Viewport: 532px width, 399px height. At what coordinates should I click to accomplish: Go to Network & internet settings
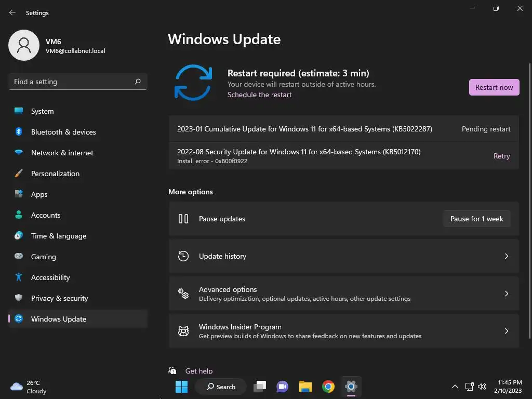pyautogui.click(x=78, y=153)
